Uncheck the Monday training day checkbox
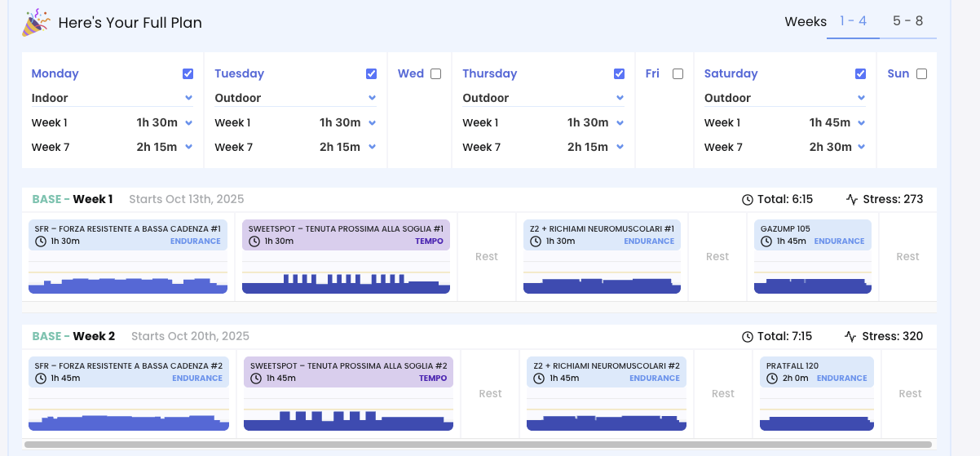The height and width of the screenshot is (456, 980). 188,73
